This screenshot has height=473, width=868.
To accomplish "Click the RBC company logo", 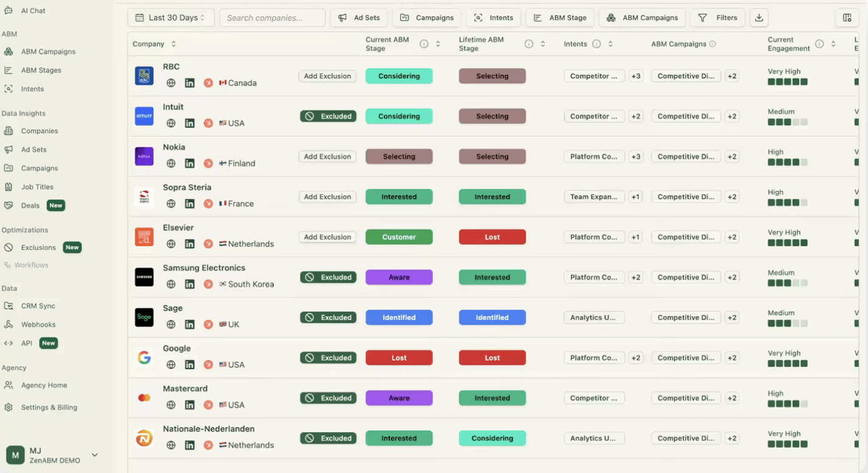I will (144, 76).
